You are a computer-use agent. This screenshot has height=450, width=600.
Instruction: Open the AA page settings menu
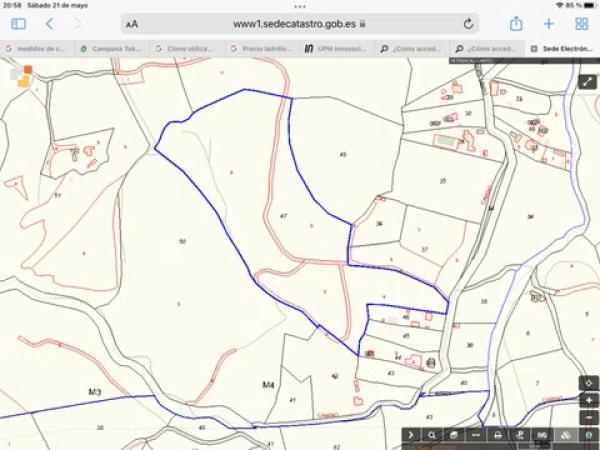click(133, 23)
